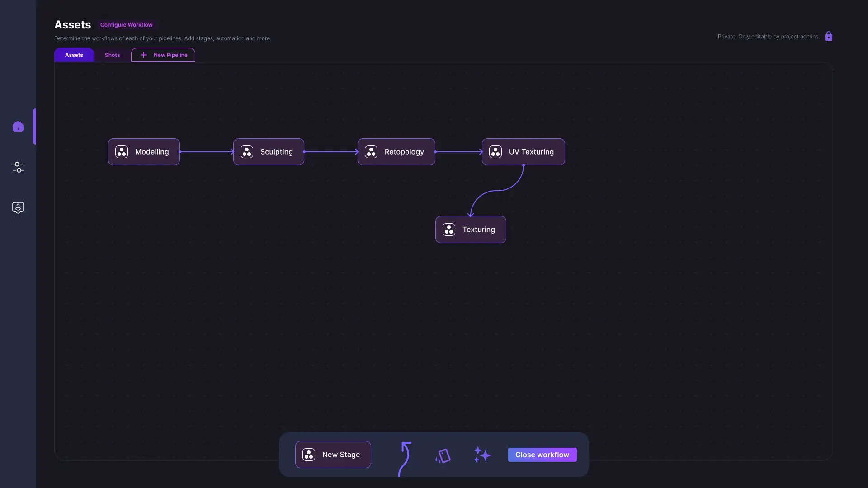
Task: Click the Configure Workflow label
Action: [127, 25]
